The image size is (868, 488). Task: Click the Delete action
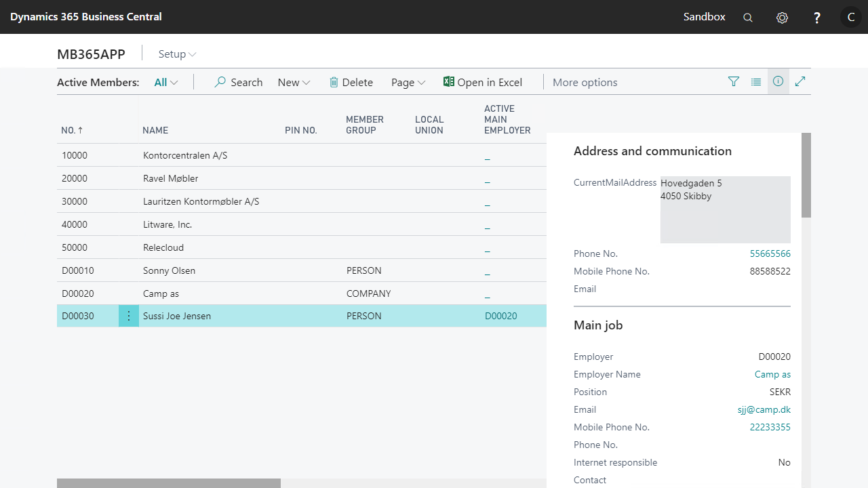point(351,82)
